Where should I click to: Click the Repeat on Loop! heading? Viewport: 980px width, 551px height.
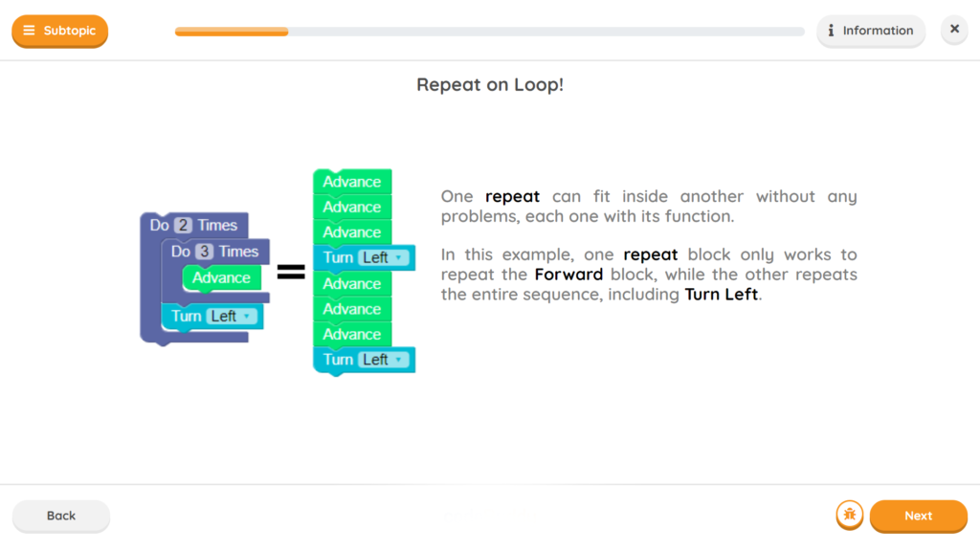(x=490, y=84)
